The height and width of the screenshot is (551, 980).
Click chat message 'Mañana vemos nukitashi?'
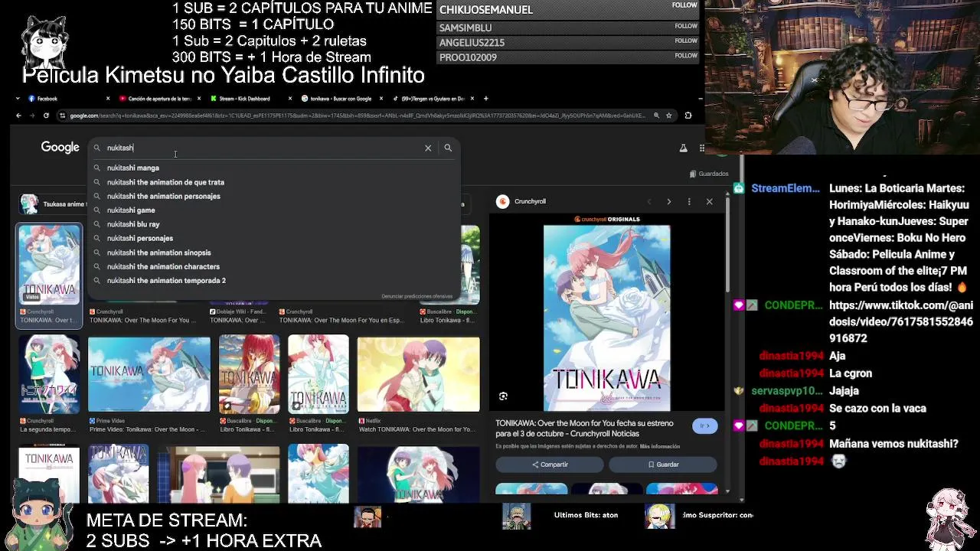click(893, 444)
